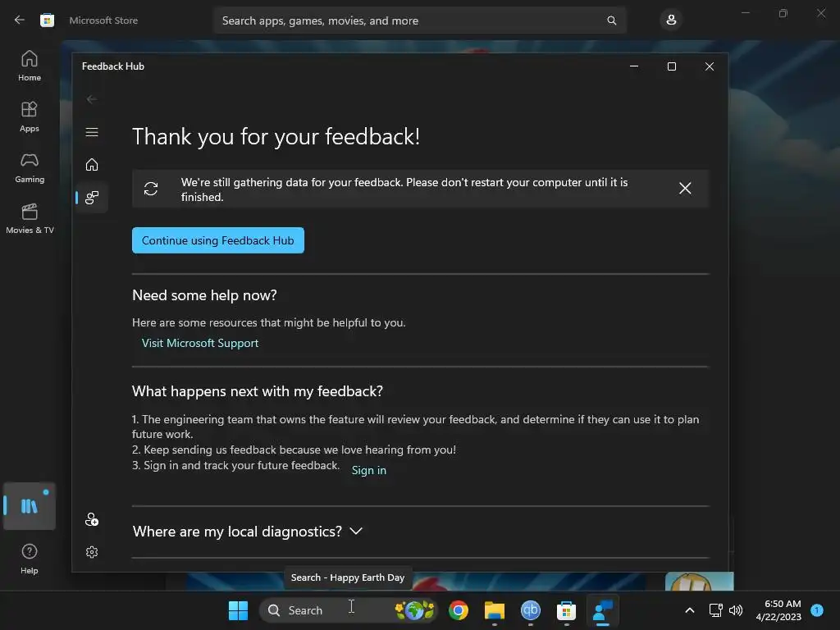Dismiss the gathering data notification

click(685, 189)
